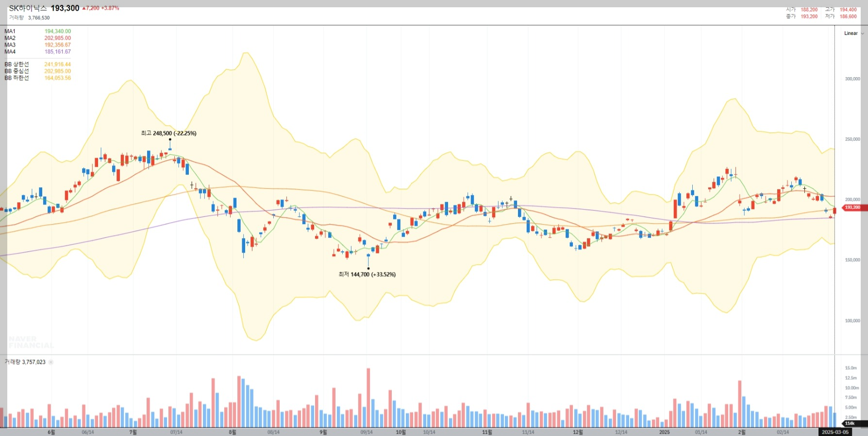Click the 2025 year axis label
This screenshot has width=868, height=436.
pyautogui.click(x=664, y=432)
